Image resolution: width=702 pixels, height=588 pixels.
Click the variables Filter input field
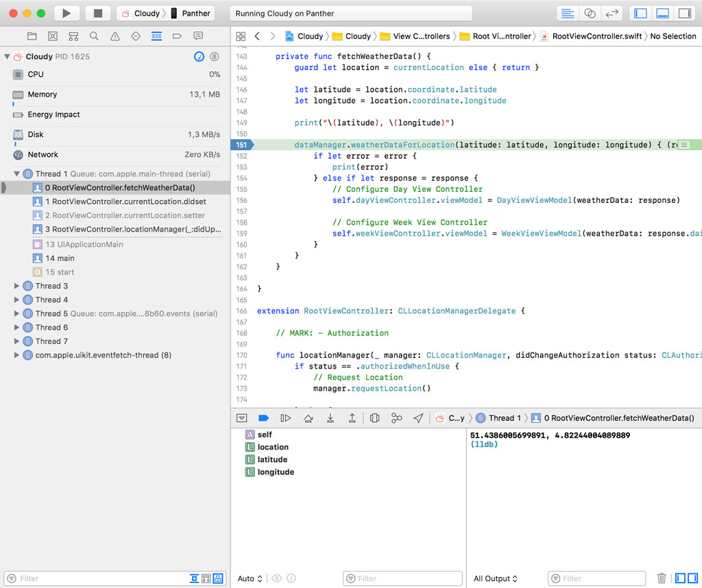402,578
